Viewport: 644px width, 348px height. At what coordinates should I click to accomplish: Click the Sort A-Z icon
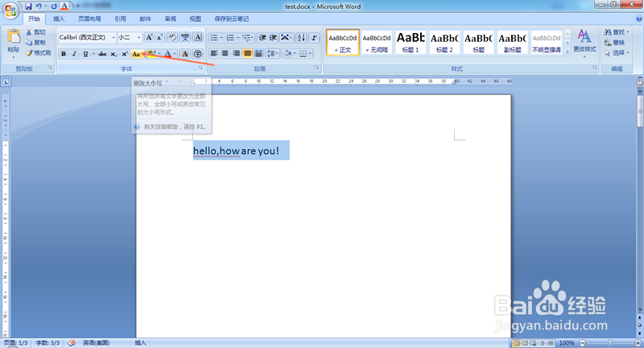click(301, 38)
